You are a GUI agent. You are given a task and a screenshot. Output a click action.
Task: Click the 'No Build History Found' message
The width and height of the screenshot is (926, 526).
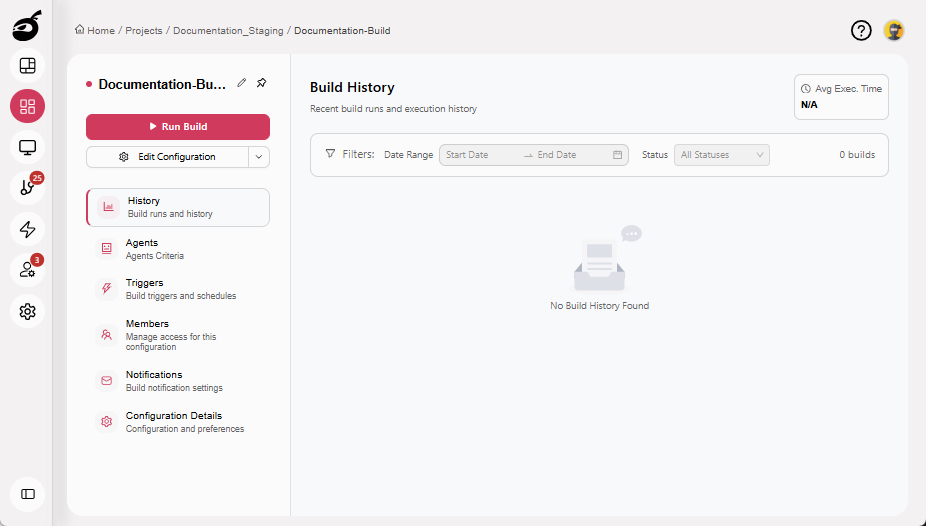599,306
